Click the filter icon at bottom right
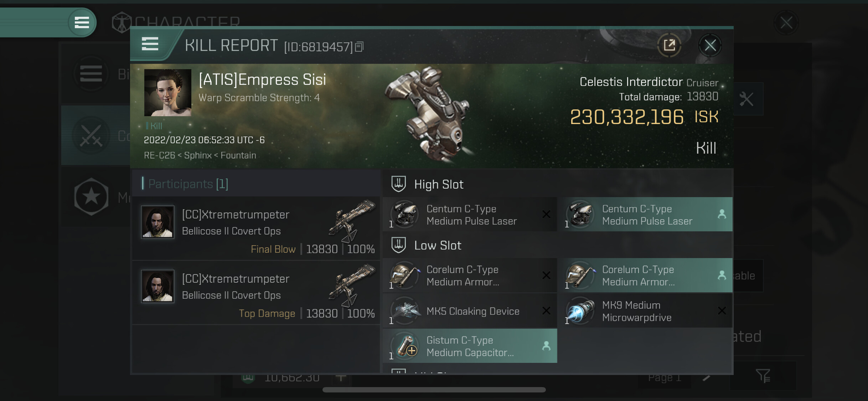868x401 pixels. (763, 376)
